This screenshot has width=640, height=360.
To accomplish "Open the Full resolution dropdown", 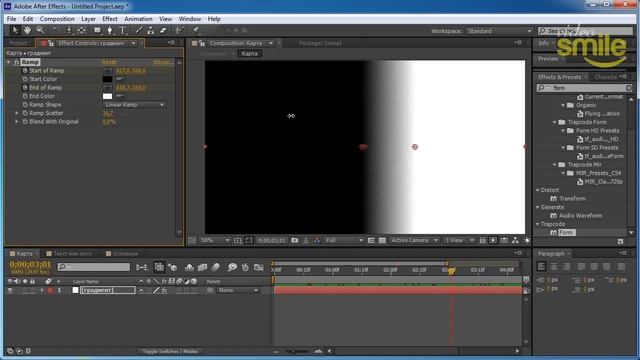I will point(344,240).
